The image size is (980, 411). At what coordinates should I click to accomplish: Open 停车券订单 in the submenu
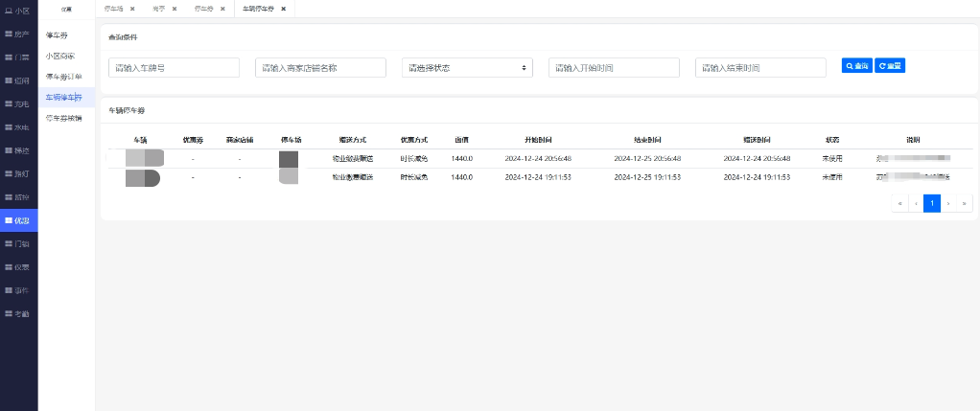point(64,77)
